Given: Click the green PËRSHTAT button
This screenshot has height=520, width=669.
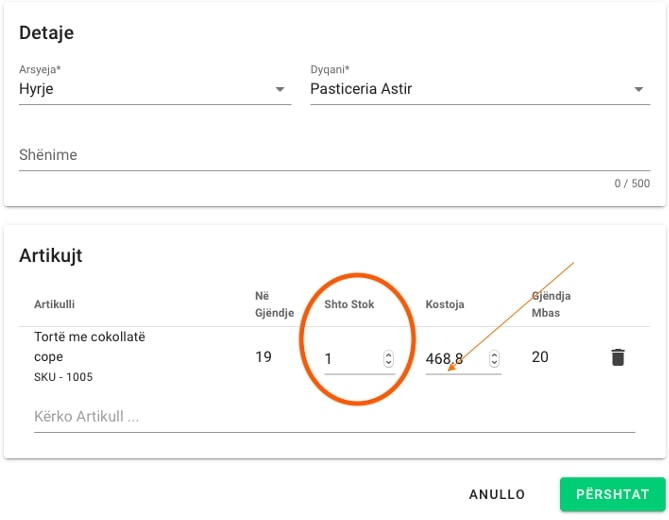Looking at the screenshot, I should tap(612, 494).
